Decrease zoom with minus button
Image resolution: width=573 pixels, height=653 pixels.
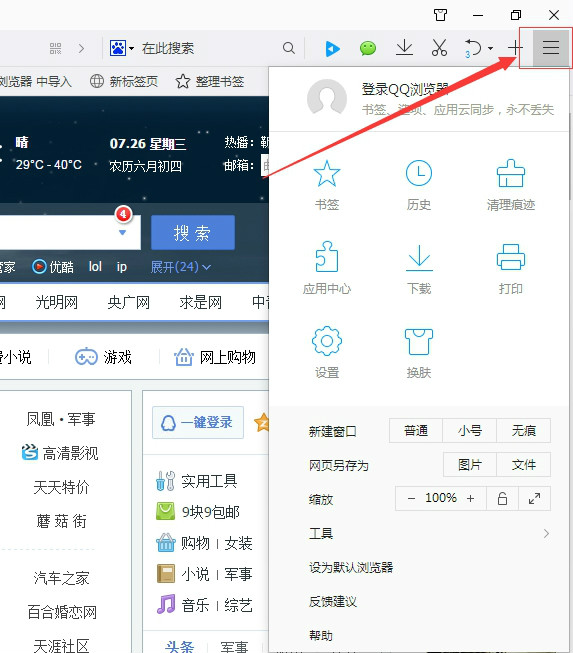click(411, 498)
